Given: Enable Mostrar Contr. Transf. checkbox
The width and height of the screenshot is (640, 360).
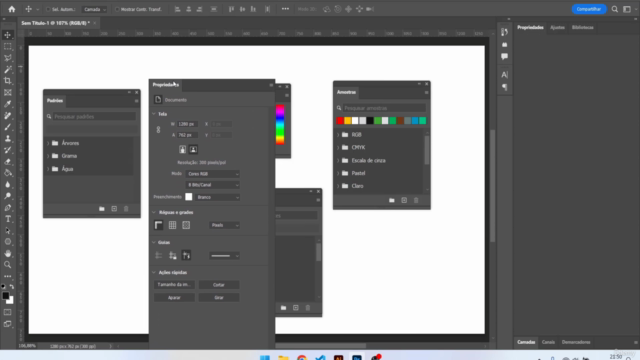Looking at the screenshot, I should point(117,9).
